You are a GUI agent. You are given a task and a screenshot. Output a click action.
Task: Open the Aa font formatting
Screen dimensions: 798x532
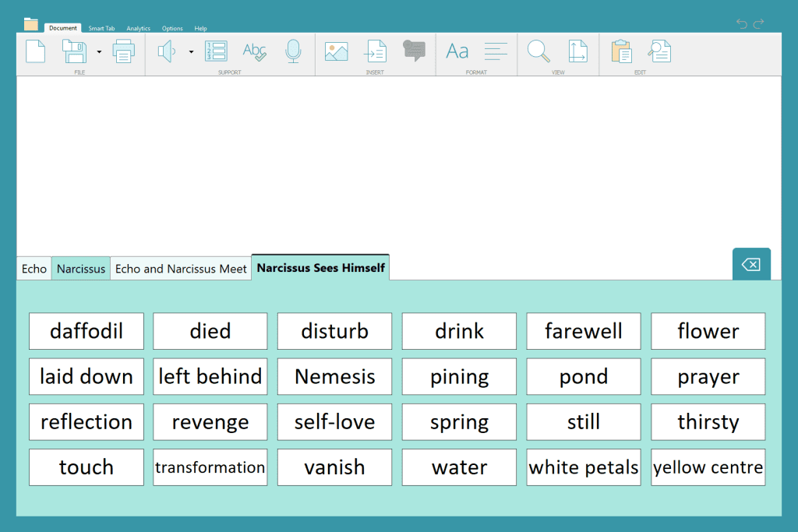point(457,51)
